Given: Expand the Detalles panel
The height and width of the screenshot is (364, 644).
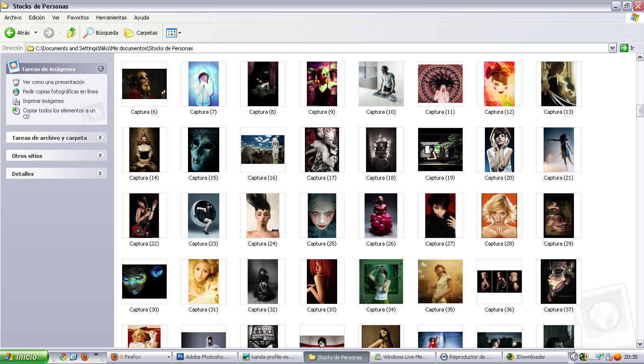Looking at the screenshot, I should click(100, 173).
